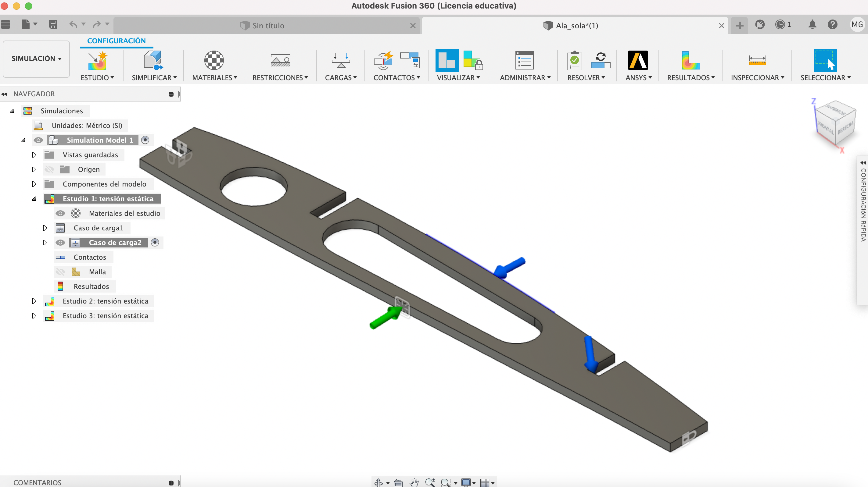This screenshot has height=487, width=868.
Task: Open the help question mark
Action: click(x=832, y=25)
